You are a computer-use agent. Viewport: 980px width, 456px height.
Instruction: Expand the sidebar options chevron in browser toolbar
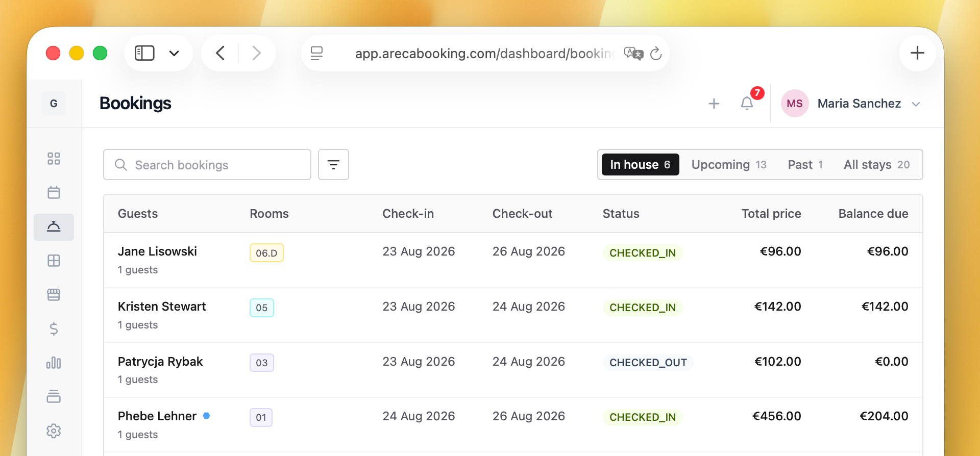(174, 53)
